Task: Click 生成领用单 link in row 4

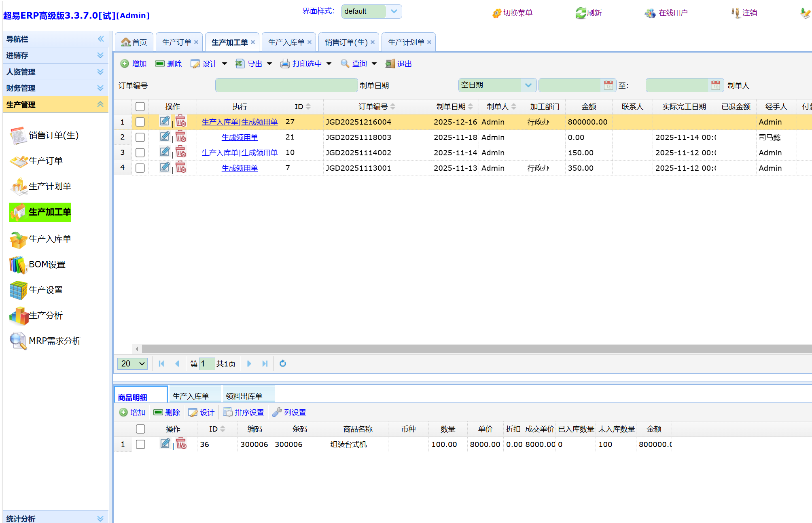Action: point(240,168)
